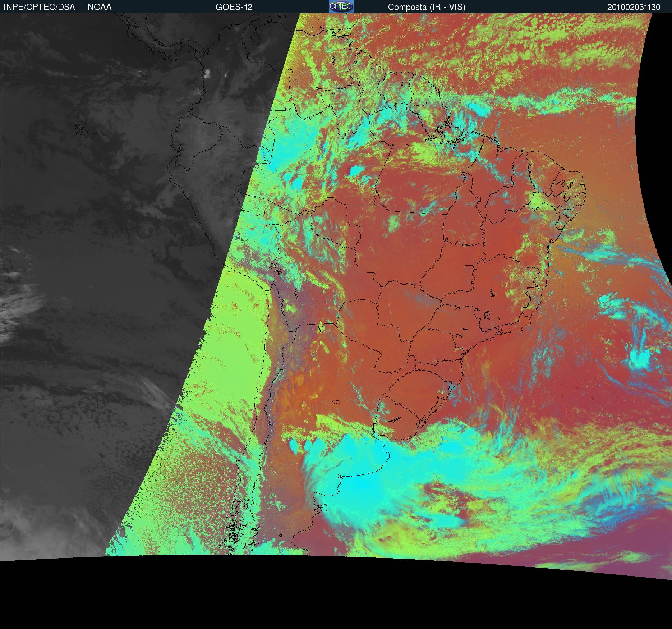
Task: Click the 201002031130 timestamp
Action: click(634, 7)
